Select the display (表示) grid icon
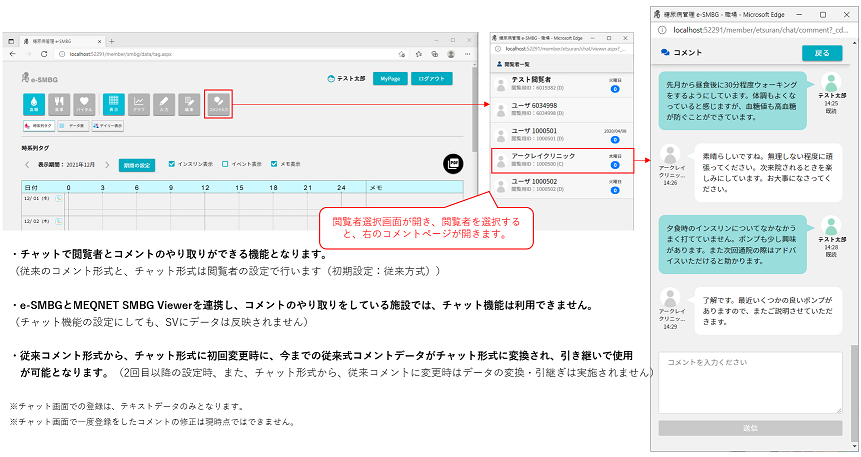This screenshot has height=457, width=861. pos(113,104)
